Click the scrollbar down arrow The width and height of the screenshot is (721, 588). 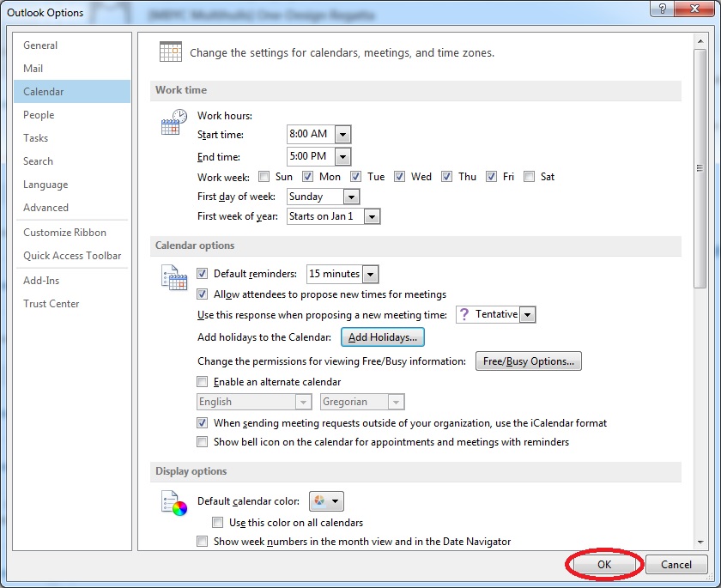click(x=700, y=543)
